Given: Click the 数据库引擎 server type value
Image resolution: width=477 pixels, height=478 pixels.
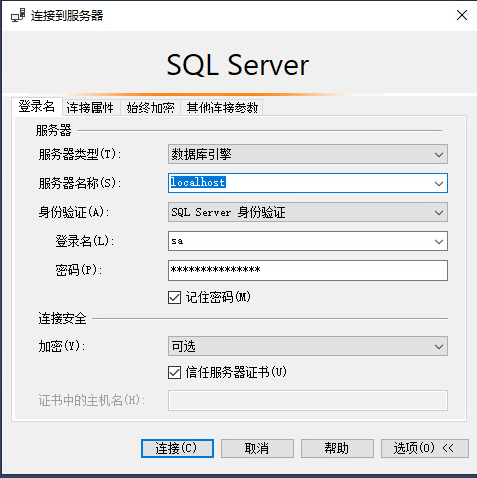Looking at the screenshot, I should [x=201, y=154].
